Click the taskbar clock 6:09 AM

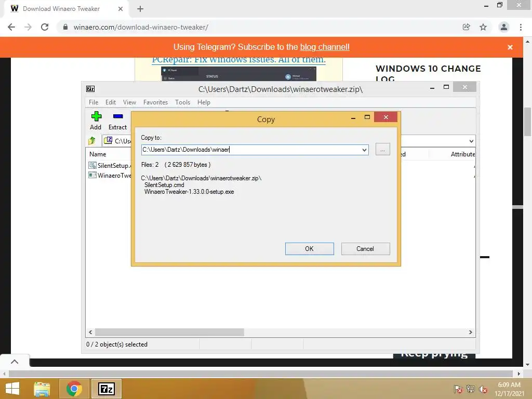(x=509, y=385)
